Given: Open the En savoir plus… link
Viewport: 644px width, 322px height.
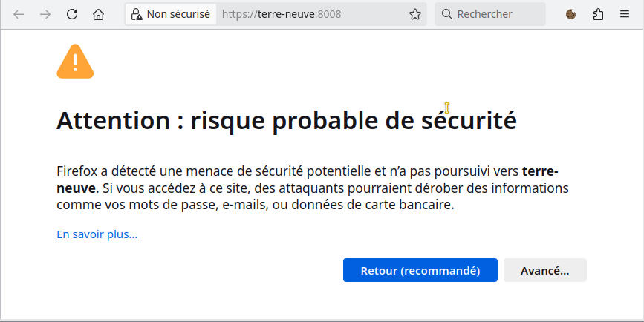Looking at the screenshot, I should [97, 234].
